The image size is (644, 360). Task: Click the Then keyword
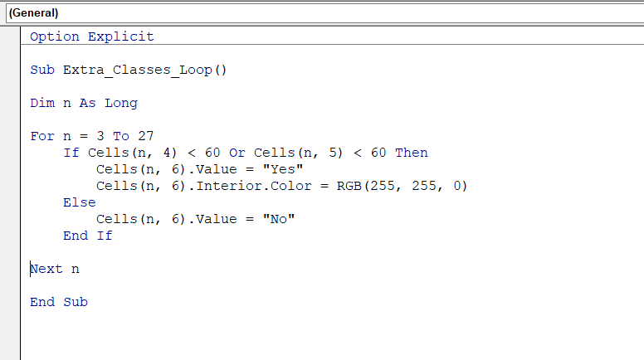point(411,153)
